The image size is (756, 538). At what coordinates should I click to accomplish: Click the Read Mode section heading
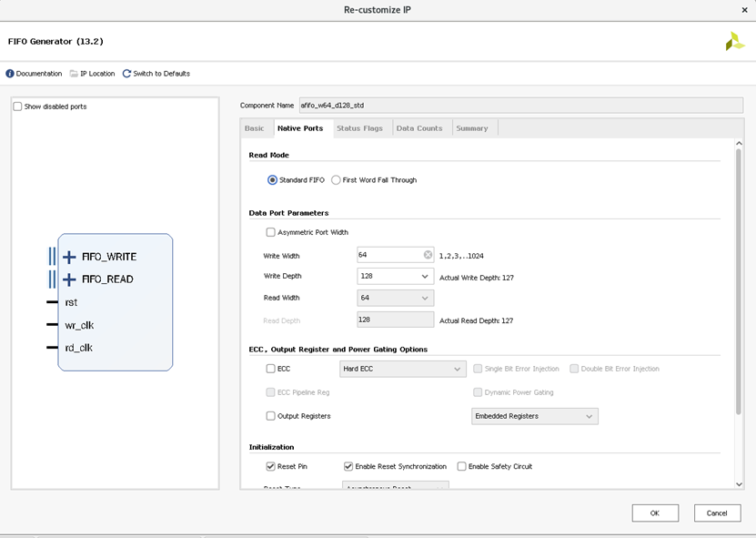click(x=269, y=156)
